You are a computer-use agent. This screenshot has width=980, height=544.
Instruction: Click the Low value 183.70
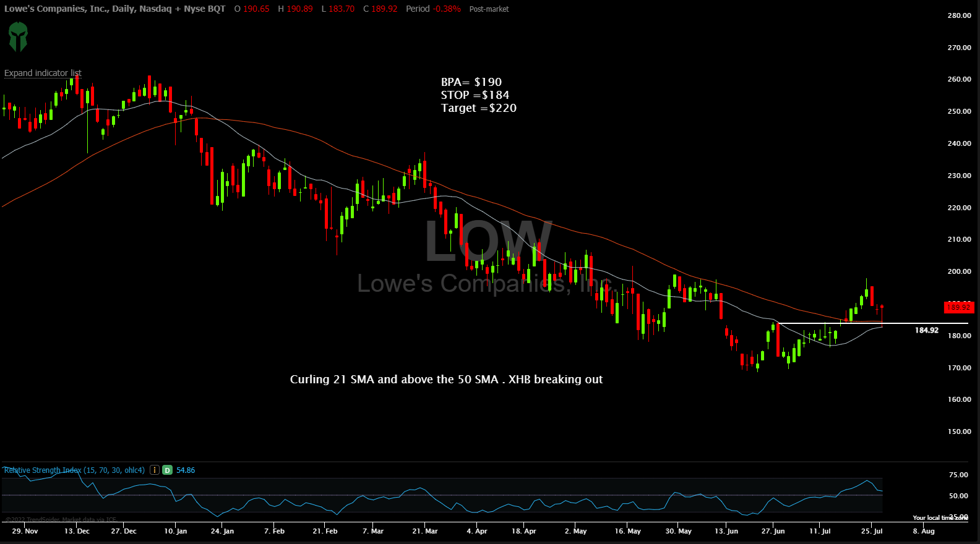click(x=342, y=9)
